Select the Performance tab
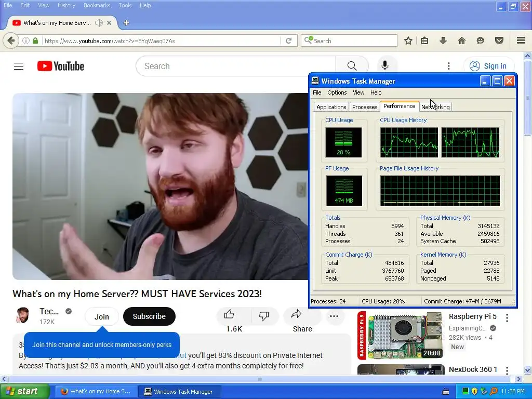This screenshot has height=399, width=532. point(400,106)
